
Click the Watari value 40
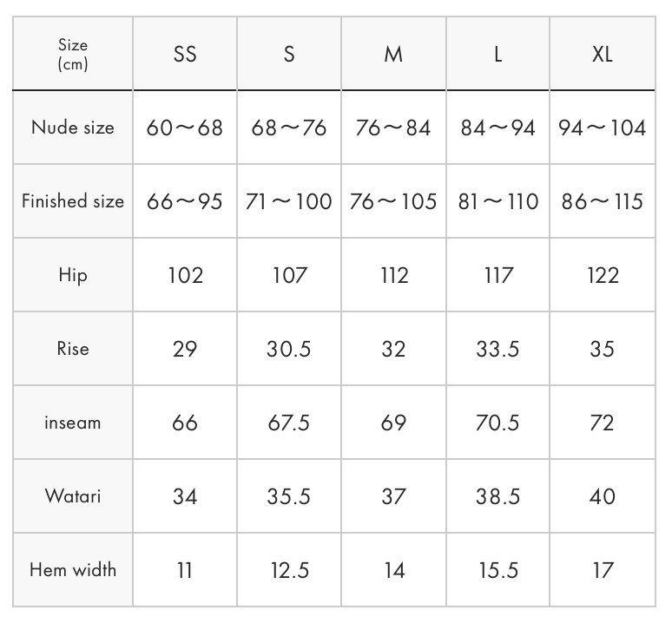point(603,496)
